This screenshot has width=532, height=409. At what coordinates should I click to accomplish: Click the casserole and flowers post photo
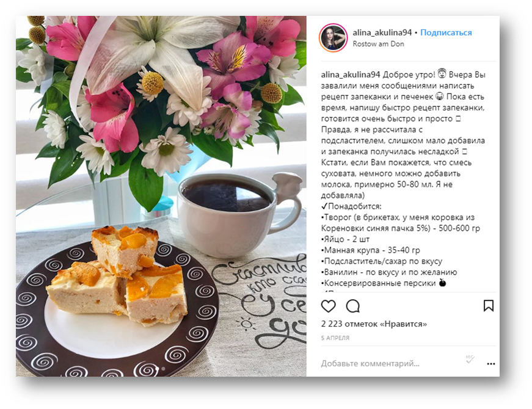pos(161,196)
